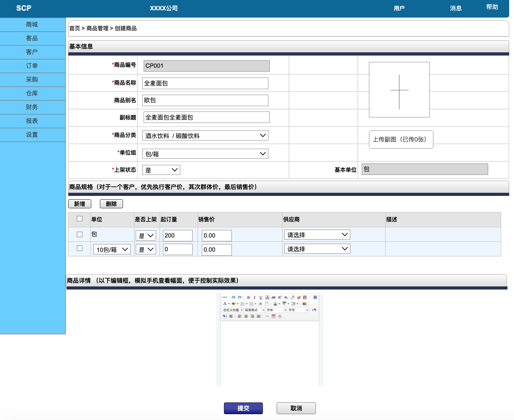Open 订单 in the sidebar

pyautogui.click(x=32, y=66)
